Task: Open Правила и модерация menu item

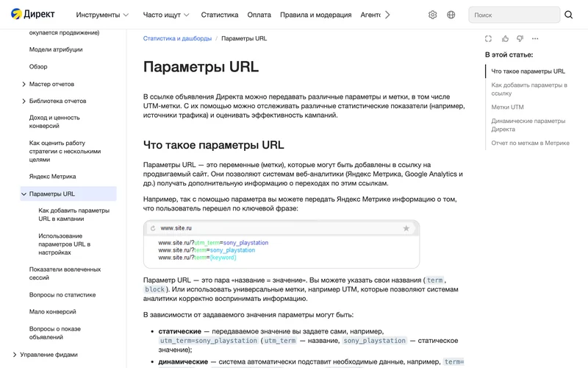Action: (316, 15)
